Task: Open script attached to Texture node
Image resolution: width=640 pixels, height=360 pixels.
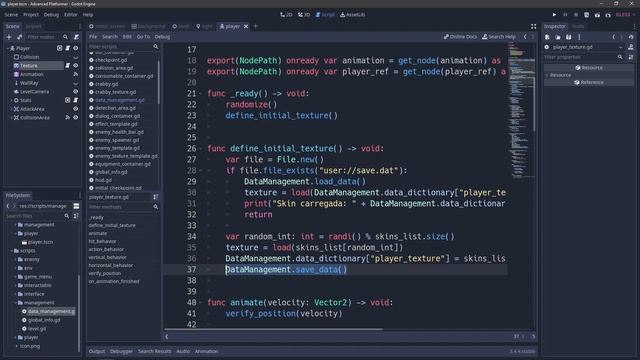Action: click(x=67, y=65)
